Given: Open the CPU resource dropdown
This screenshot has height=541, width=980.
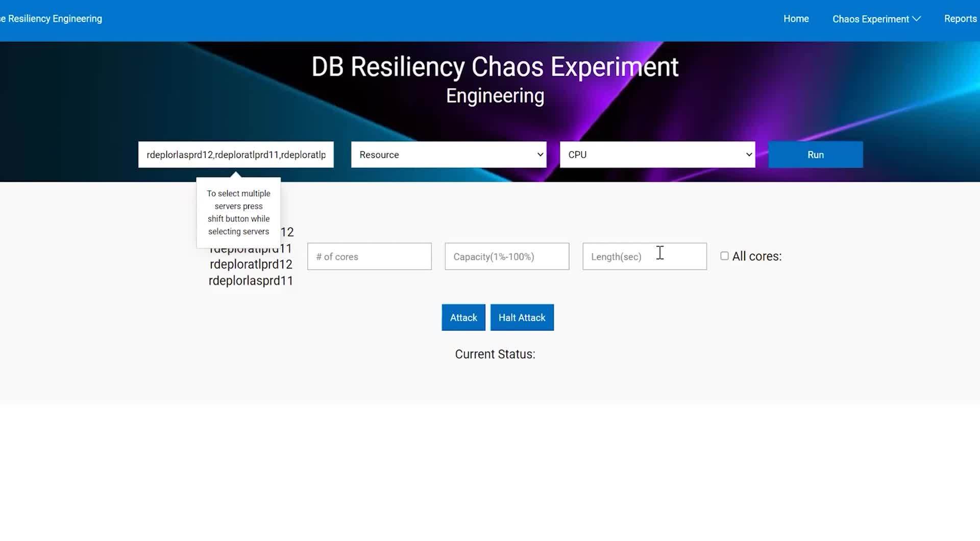Looking at the screenshot, I should [x=657, y=154].
